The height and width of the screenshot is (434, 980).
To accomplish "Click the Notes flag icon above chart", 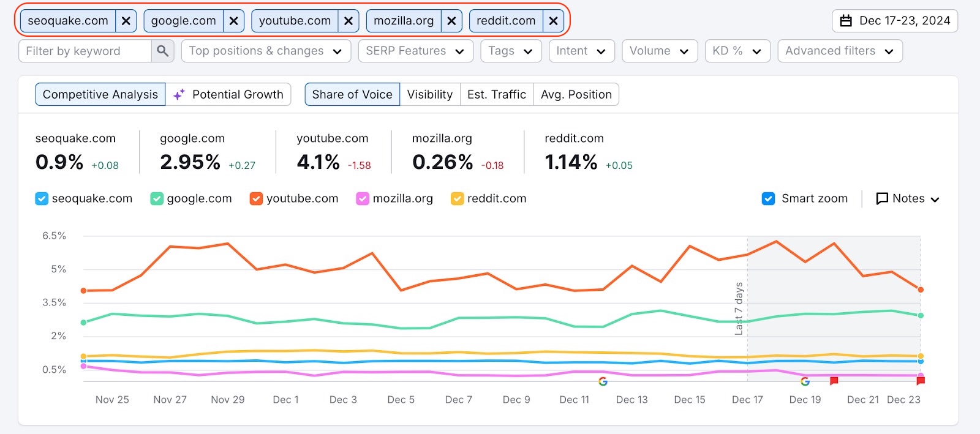I will pyautogui.click(x=882, y=198).
